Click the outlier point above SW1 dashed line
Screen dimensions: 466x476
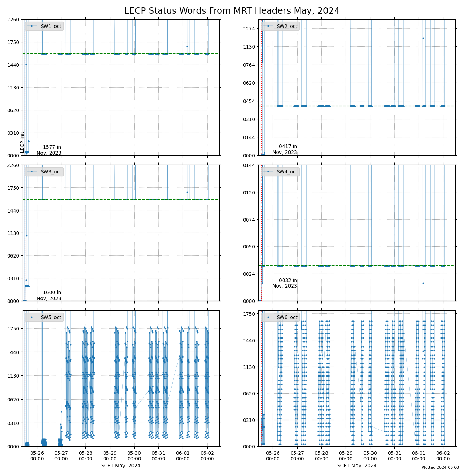187,46
